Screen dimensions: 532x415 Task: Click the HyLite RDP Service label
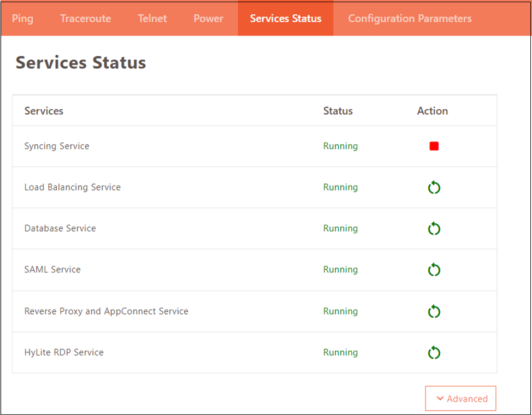point(64,352)
